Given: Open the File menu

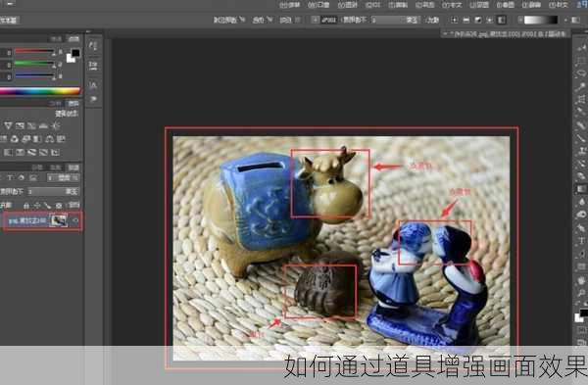Looking at the screenshot, I should pos(559,5).
